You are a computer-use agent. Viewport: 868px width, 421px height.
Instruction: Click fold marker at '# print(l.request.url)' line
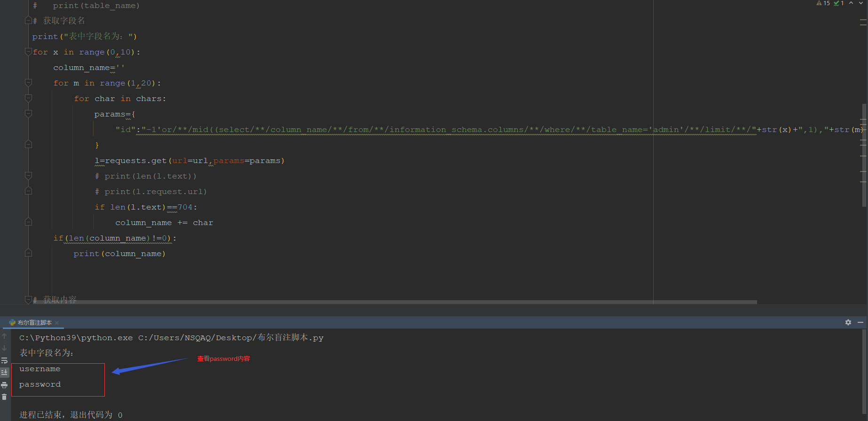tap(28, 191)
